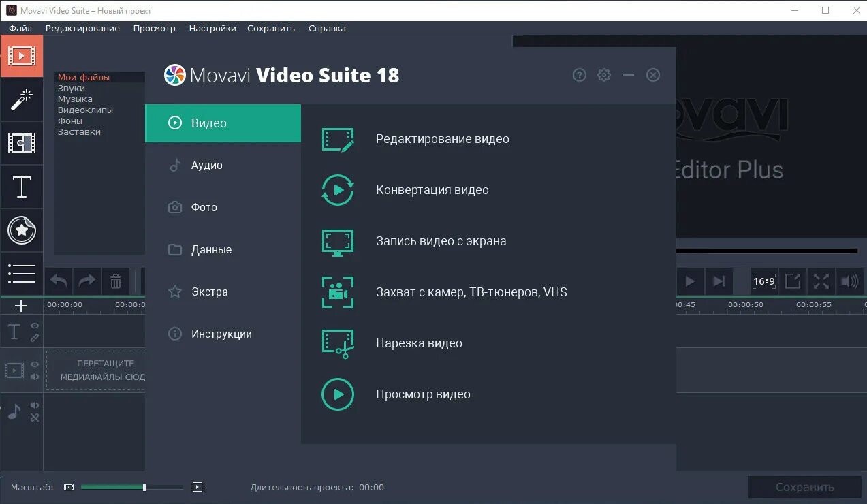
Task: Toggle link icon on titles track
Action: click(x=35, y=338)
